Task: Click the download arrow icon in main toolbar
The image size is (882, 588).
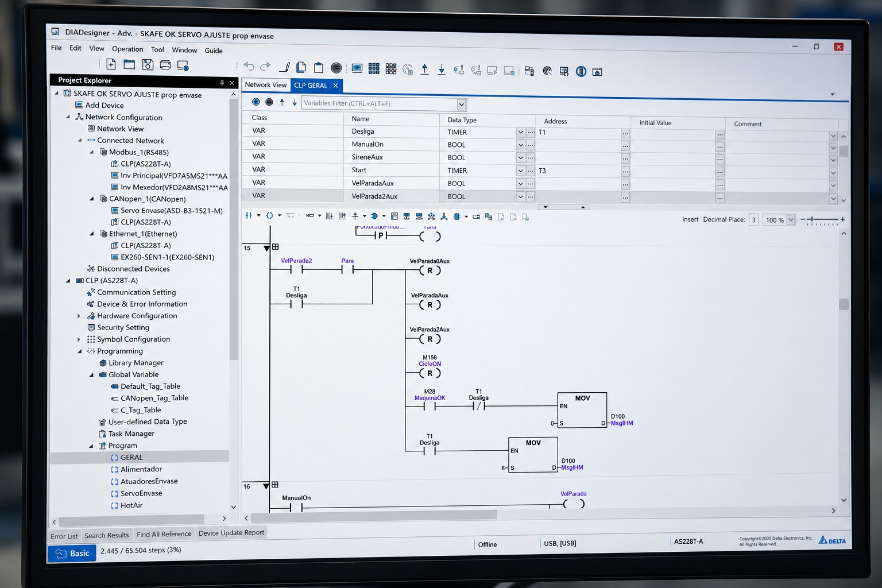Action: (x=441, y=69)
